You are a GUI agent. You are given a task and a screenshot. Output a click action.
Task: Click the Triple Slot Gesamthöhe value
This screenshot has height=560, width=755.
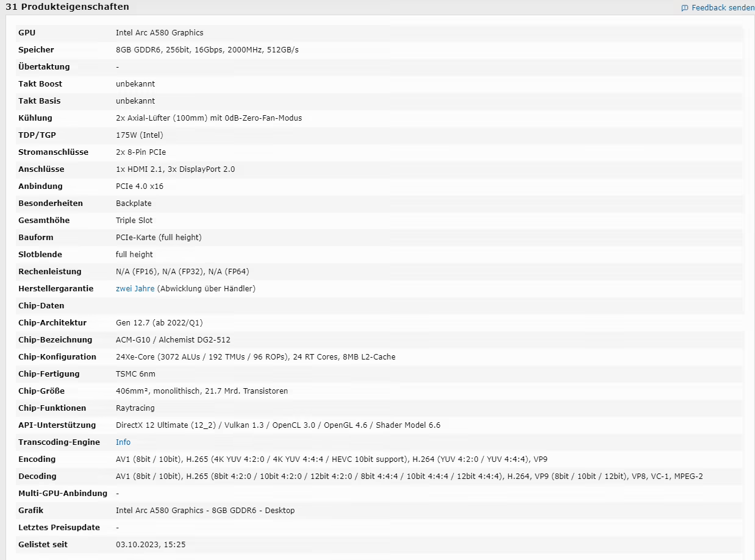pos(134,220)
